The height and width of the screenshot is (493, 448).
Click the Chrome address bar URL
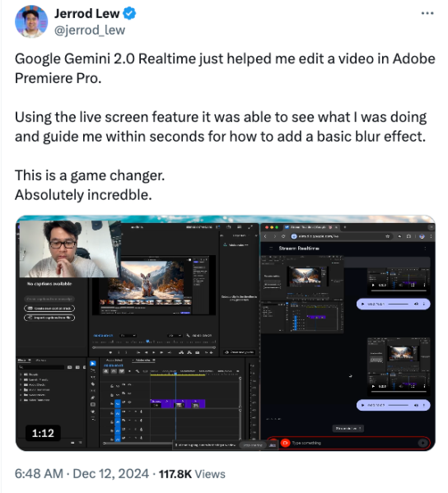tap(318, 236)
